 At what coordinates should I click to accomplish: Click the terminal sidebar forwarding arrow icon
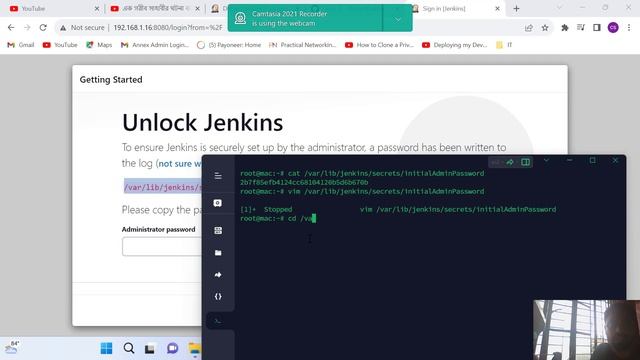(x=218, y=275)
